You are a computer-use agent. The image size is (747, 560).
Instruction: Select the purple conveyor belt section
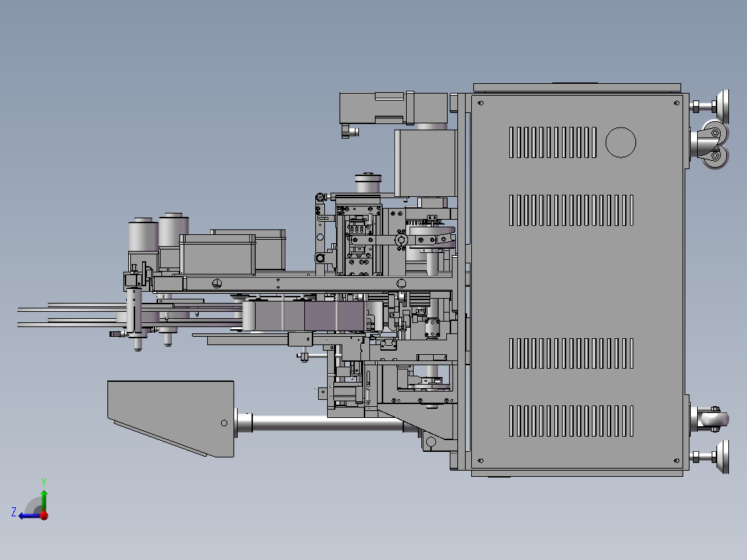[x=333, y=316]
